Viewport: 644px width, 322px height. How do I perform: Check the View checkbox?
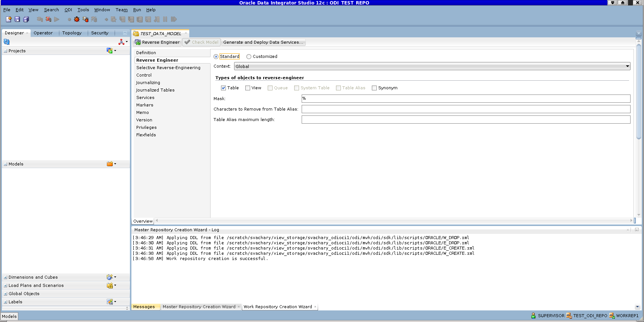tap(248, 88)
